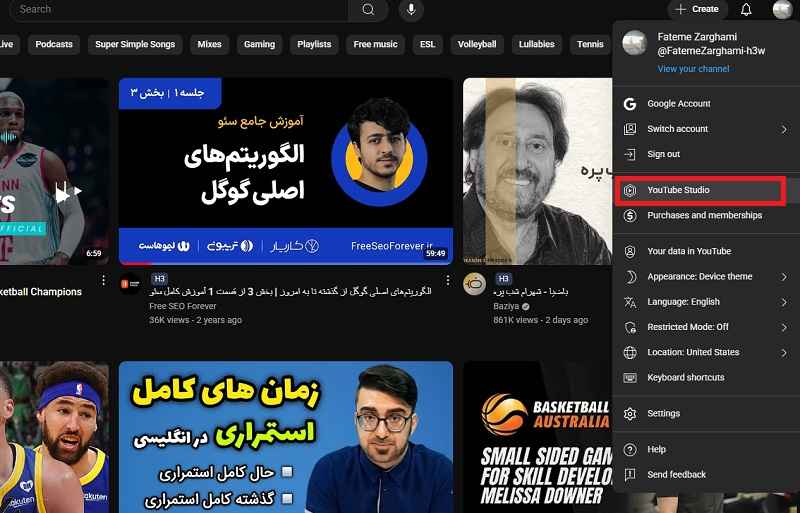Expand the Location submenu chevron
The width and height of the screenshot is (800, 513).
784,352
